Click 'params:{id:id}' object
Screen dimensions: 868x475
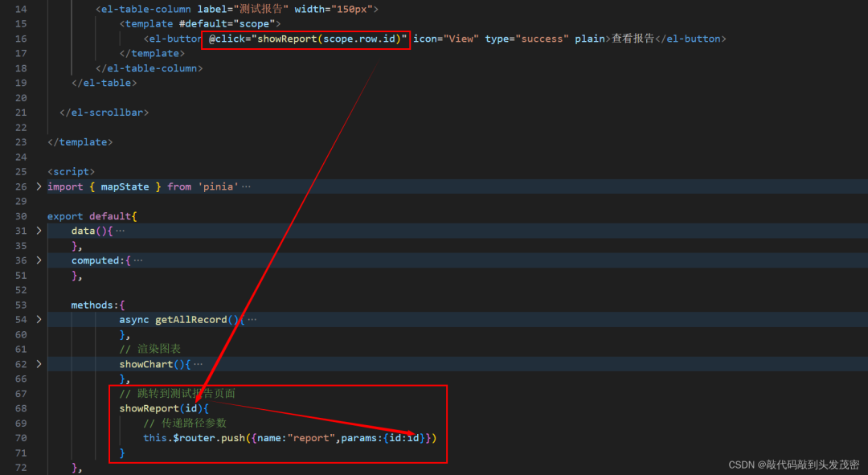point(383,438)
